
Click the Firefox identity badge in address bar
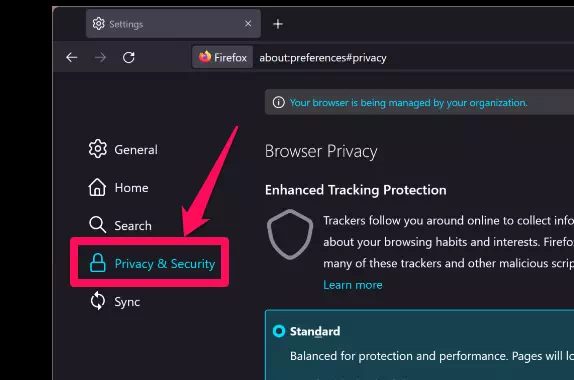[x=223, y=57]
